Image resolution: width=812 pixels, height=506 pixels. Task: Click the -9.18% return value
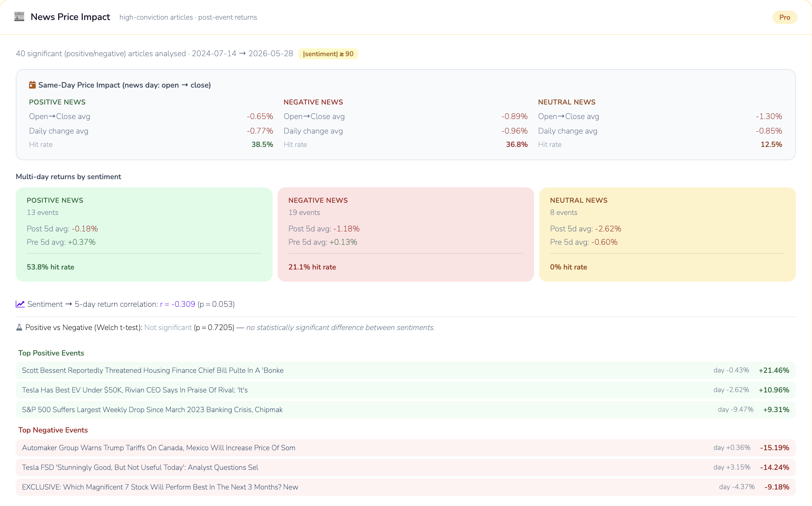(777, 487)
